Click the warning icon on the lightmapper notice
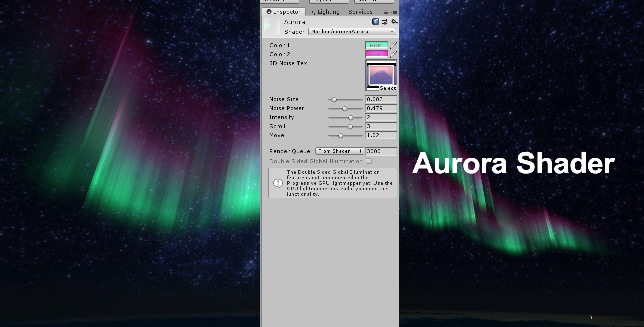 point(278,183)
